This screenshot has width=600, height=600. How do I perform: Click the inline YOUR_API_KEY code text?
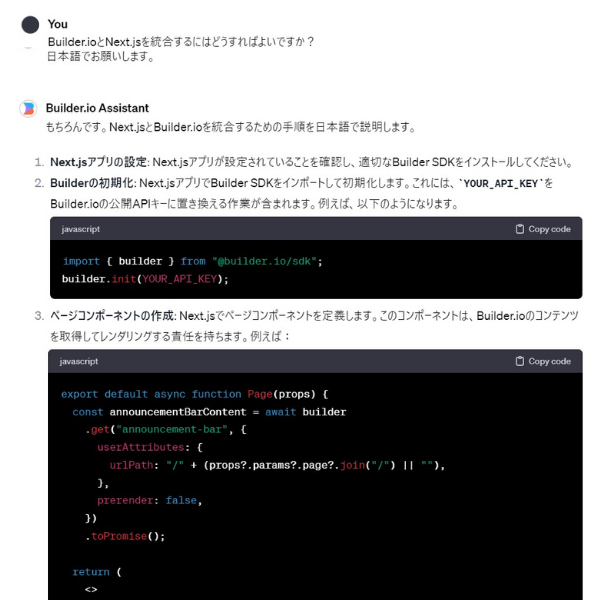(501, 184)
